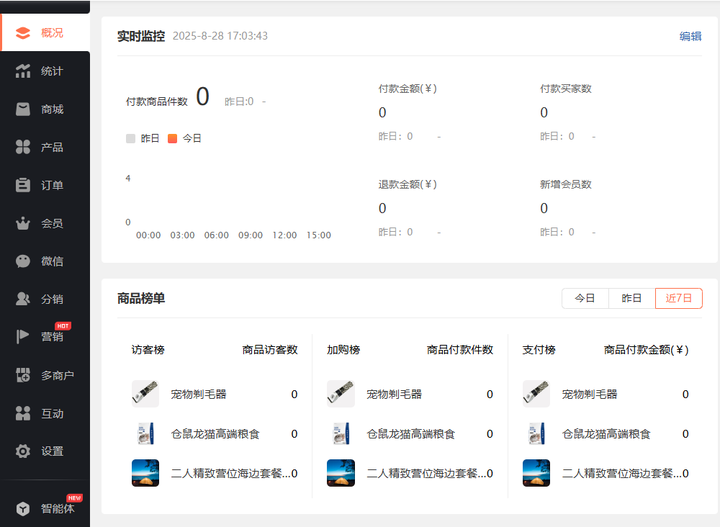Click 仓鼠龙猫高端粮食 thumbnail in 支付榜
This screenshot has width=720, height=527.
(x=536, y=433)
